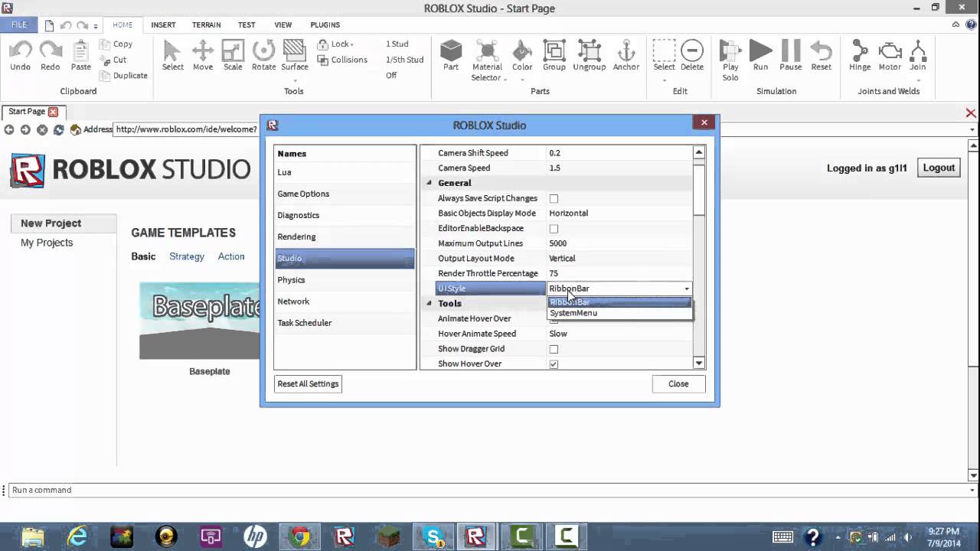Viewport: 980px width, 551px height.
Task: Click the Ungroup icon
Action: point(590,51)
